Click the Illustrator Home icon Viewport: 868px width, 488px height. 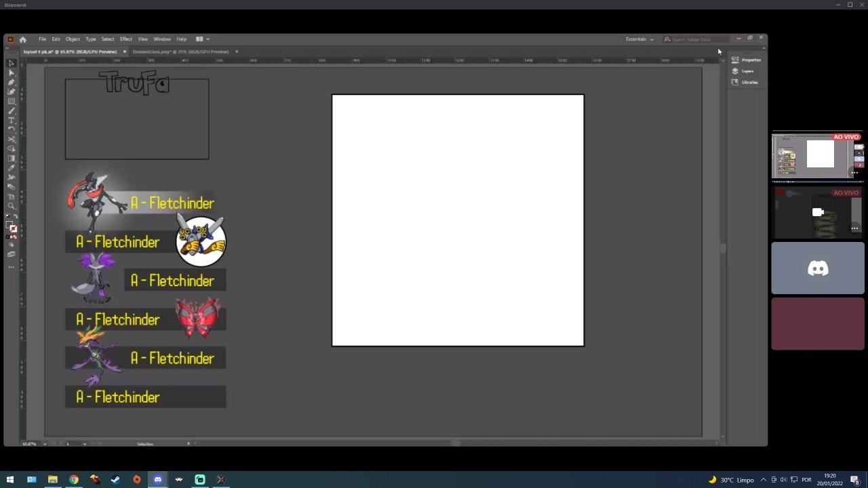(x=23, y=39)
